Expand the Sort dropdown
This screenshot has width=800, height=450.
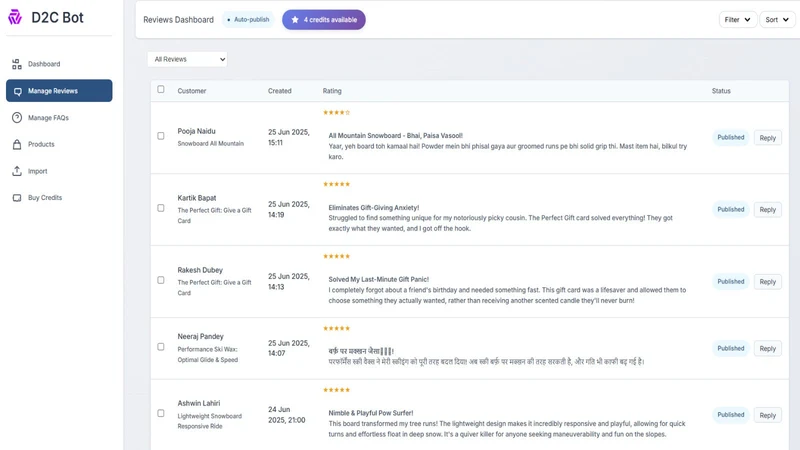coord(777,19)
